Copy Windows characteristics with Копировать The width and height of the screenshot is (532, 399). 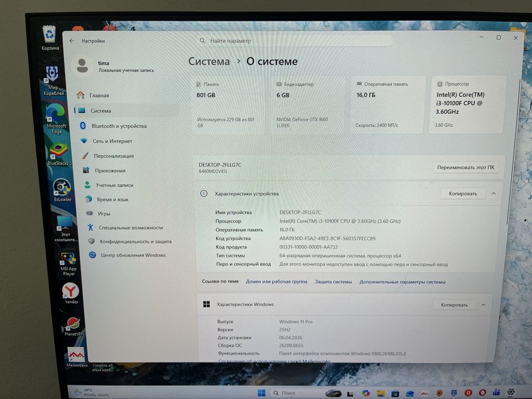454,305
